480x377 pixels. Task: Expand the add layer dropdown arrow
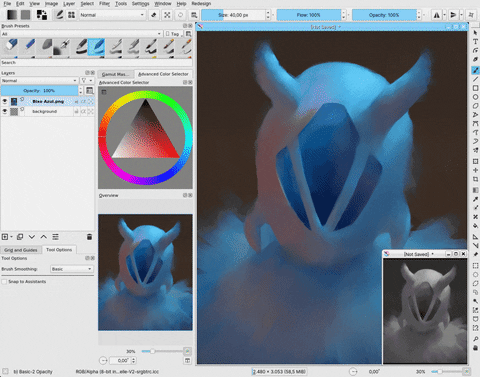click(x=11, y=237)
